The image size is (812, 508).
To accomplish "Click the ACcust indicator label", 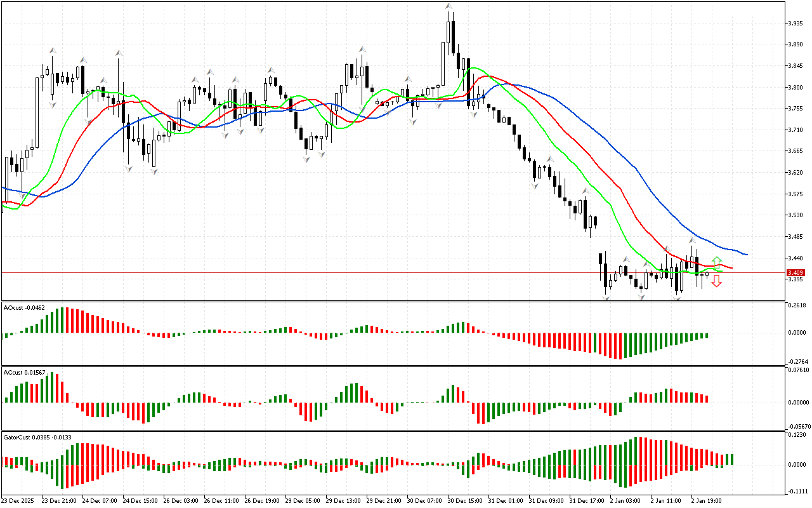I will [x=24, y=372].
